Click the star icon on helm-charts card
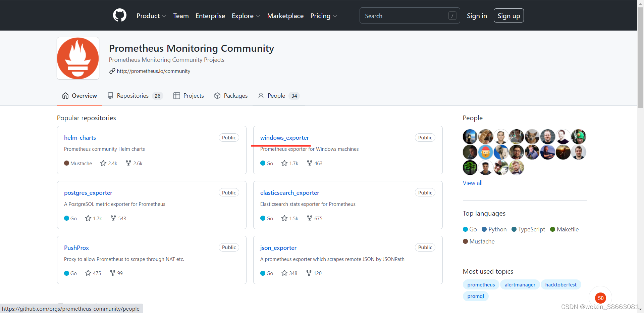 103,163
